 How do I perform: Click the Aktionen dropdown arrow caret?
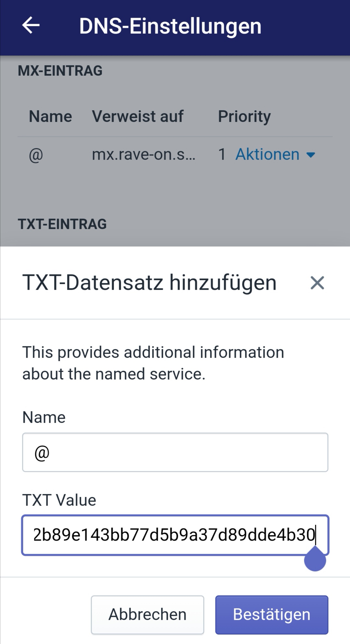(x=310, y=155)
